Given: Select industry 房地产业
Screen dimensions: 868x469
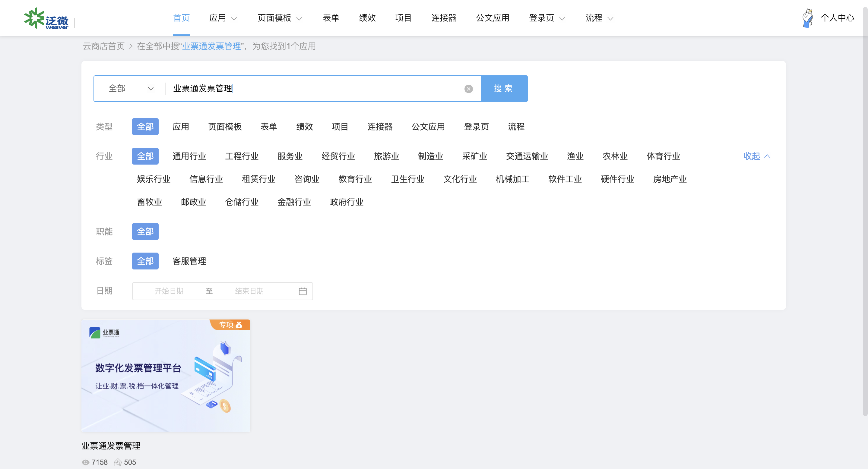Looking at the screenshot, I should (x=670, y=179).
